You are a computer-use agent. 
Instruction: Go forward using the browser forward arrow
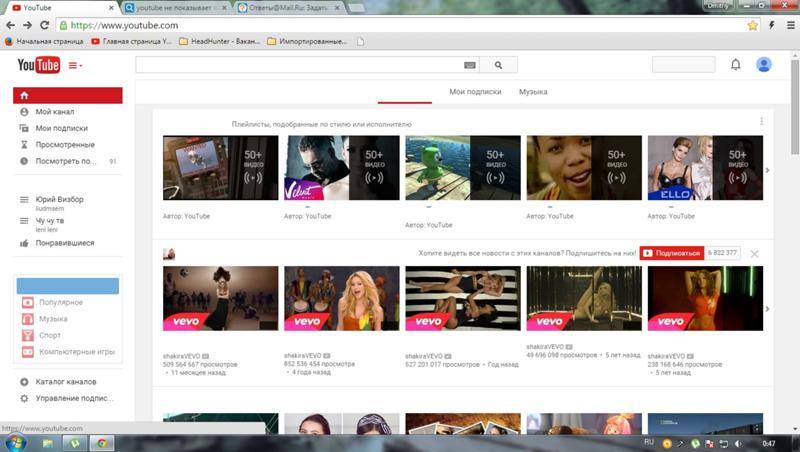click(27, 25)
